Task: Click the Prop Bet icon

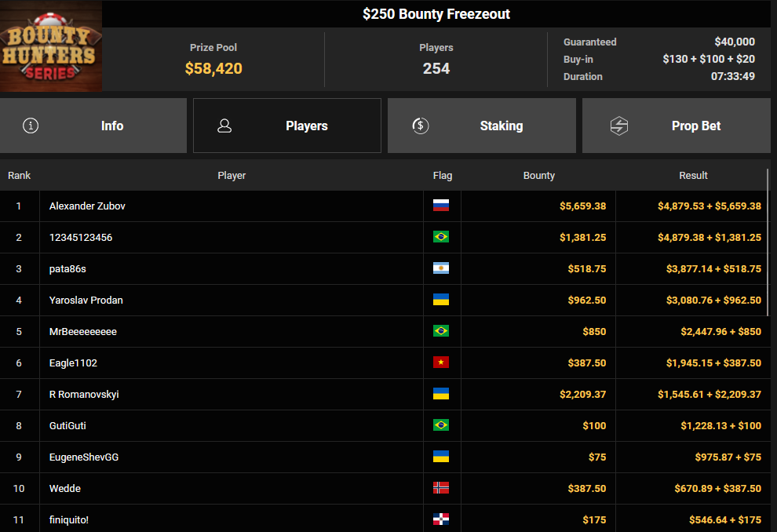Action: (x=619, y=126)
